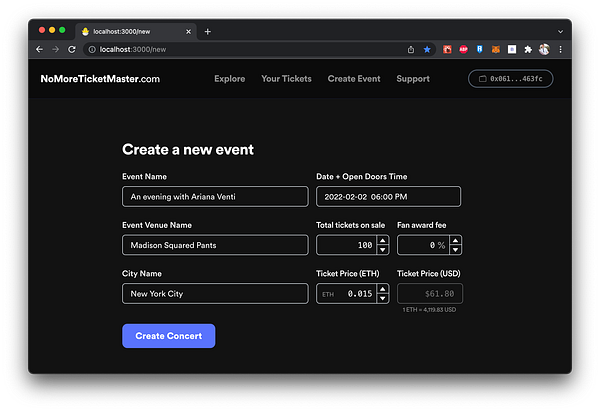Image resolution: width=600 pixels, height=411 pixels.
Task: Open the Support page
Action: coord(413,79)
